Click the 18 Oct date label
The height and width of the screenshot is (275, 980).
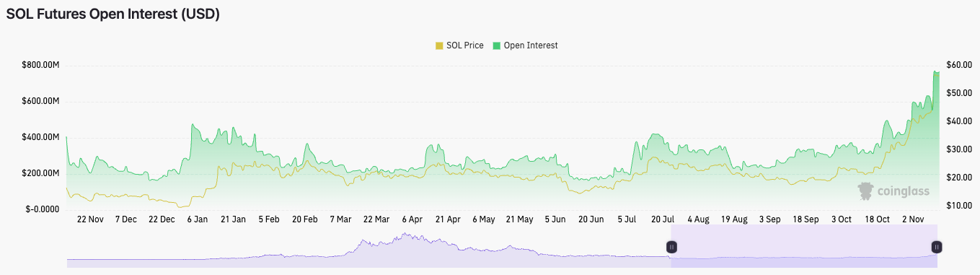point(877,219)
